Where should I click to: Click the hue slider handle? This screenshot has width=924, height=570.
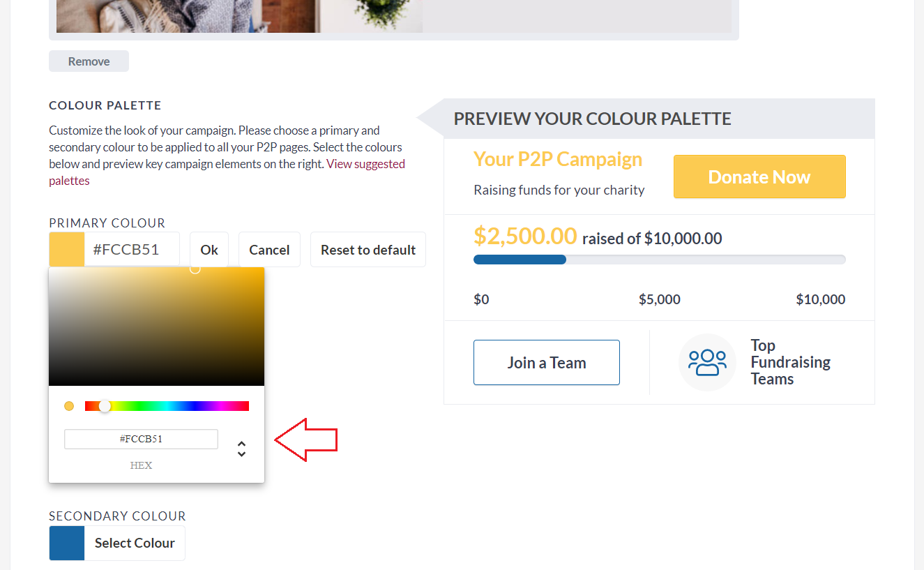[x=105, y=406]
